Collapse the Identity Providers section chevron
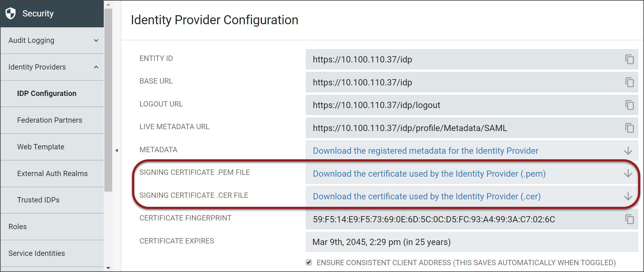The width and height of the screenshot is (644, 272). 96,67
